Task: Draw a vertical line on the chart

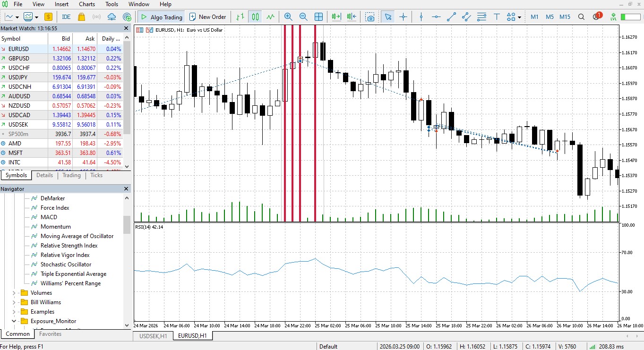Action: pos(421,17)
